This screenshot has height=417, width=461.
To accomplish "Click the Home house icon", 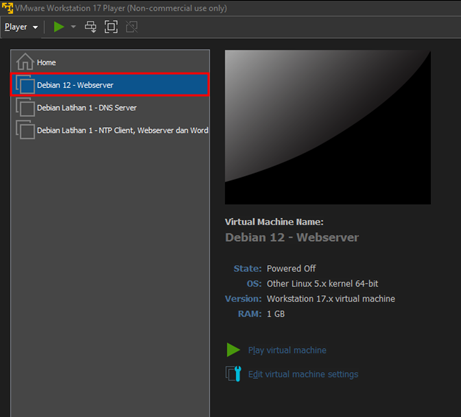I will click(25, 62).
